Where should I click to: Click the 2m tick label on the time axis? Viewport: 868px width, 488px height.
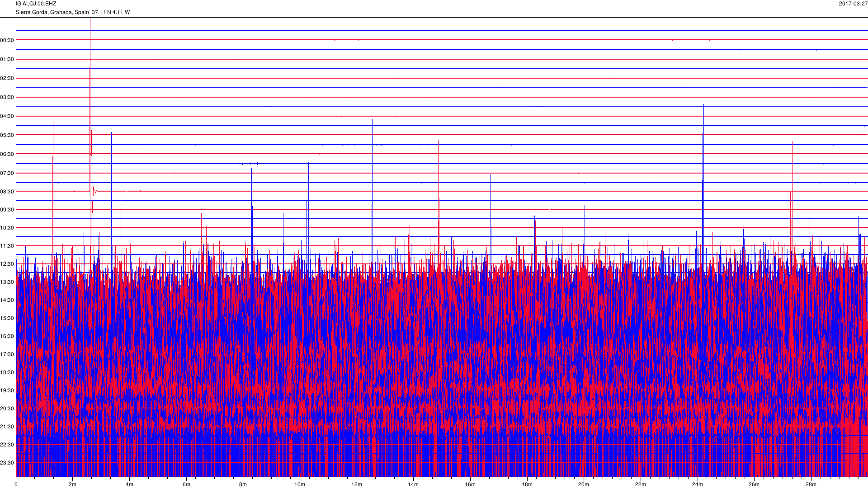pyautogui.click(x=72, y=484)
